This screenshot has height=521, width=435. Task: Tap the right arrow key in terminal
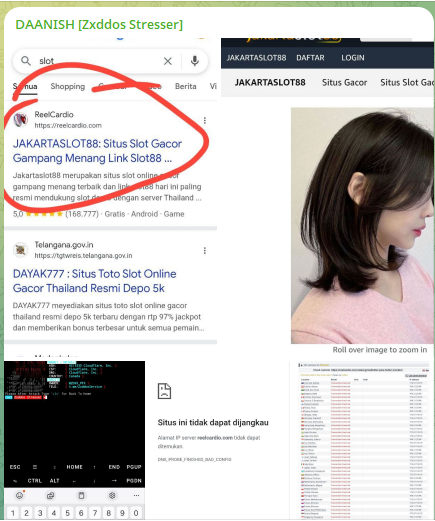(114, 481)
